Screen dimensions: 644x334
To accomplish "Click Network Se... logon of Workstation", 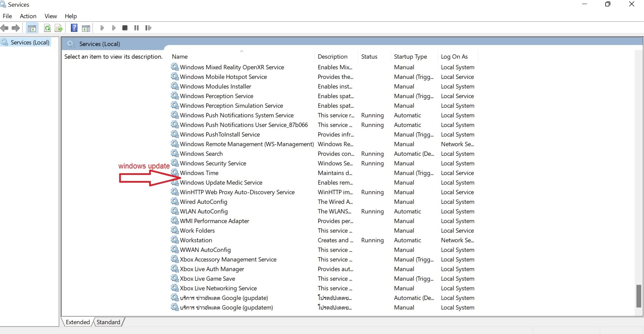I will pyautogui.click(x=457, y=240).
